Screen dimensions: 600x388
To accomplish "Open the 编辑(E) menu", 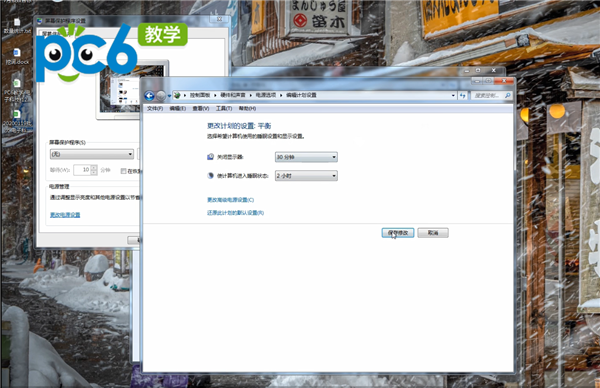I will [178, 109].
